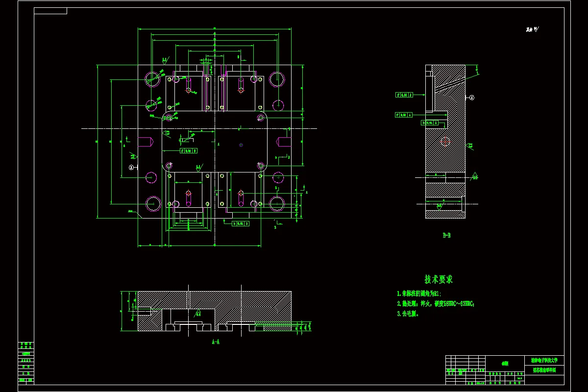Click the empty box at the frame's top-left corner
The width and height of the screenshot is (588, 392).
pyautogui.click(x=50, y=11)
